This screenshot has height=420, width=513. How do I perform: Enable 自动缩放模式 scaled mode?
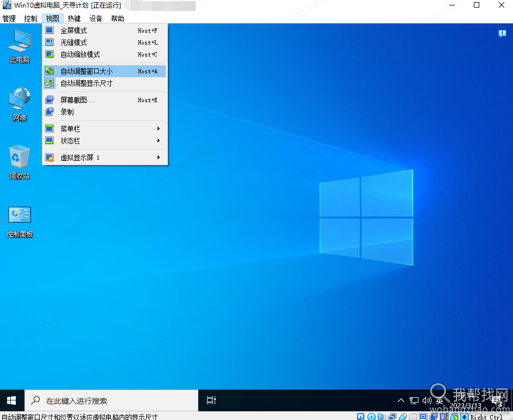[x=105, y=54]
